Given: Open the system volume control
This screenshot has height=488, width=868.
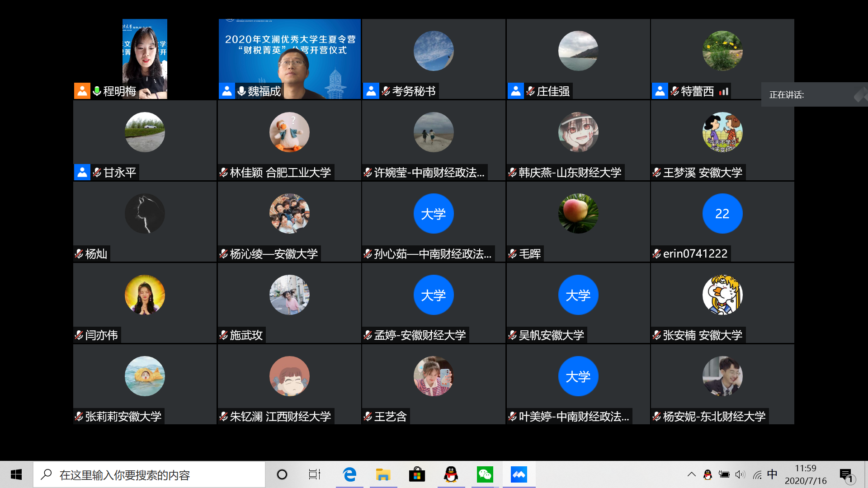Looking at the screenshot, I should coord(740,474).
